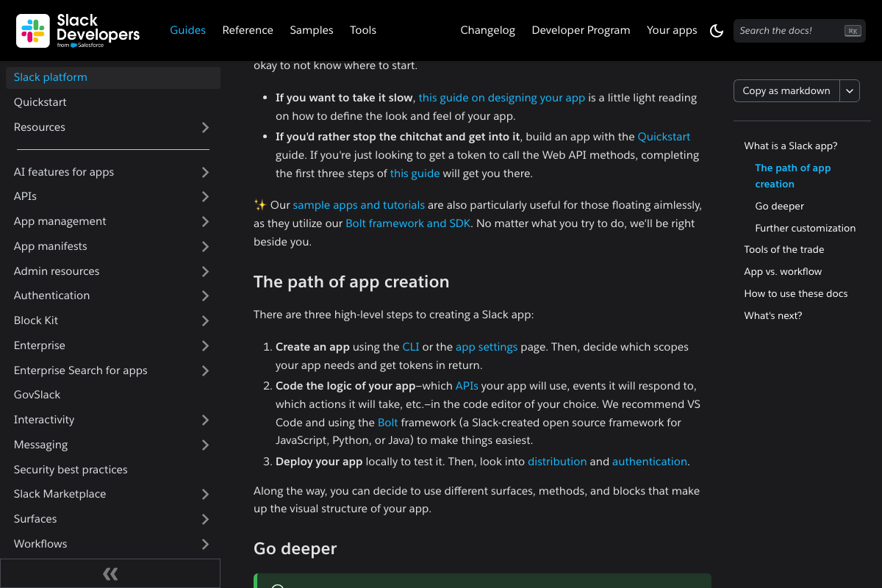Viewport: 882px width, 588px height.
Task: Jump to 'App vs. workflow' section
Action: (783, 271)
